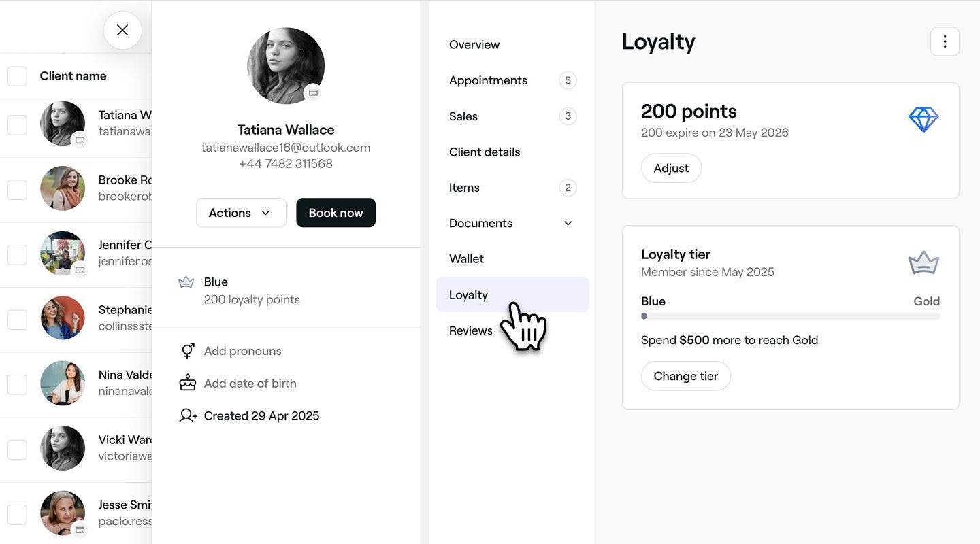Expand the Documents section chevron

(x=568, y=223)
